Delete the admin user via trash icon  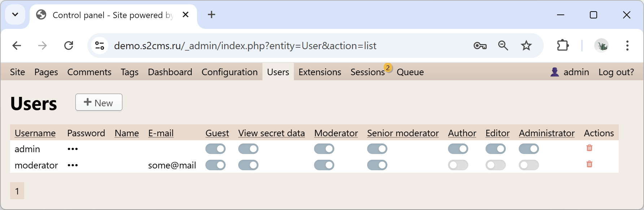pos(589,148)
